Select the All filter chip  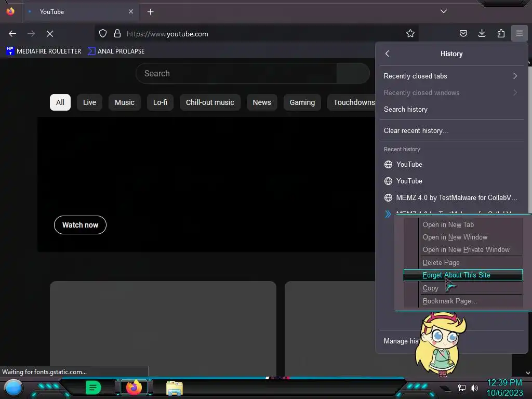[60, 102]
